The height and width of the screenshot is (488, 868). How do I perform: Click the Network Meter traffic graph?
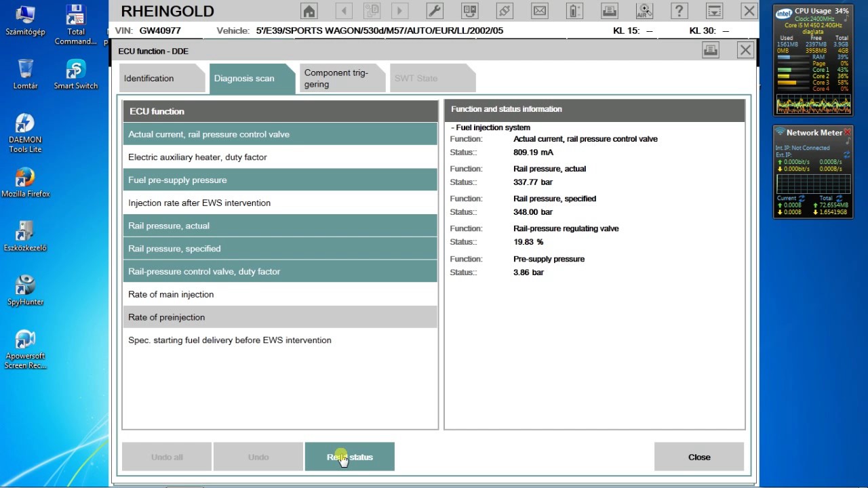point(814,183)
